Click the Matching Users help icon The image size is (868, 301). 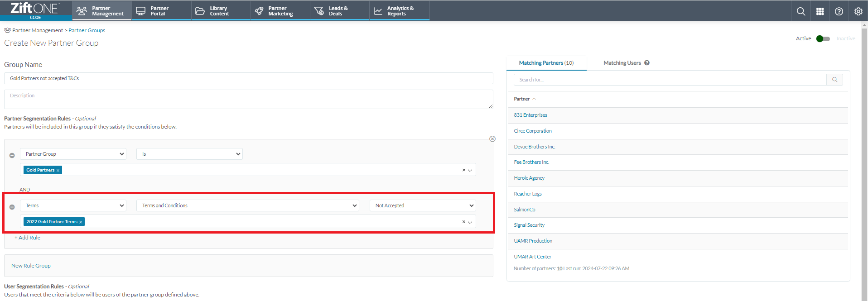coord(647,63)
